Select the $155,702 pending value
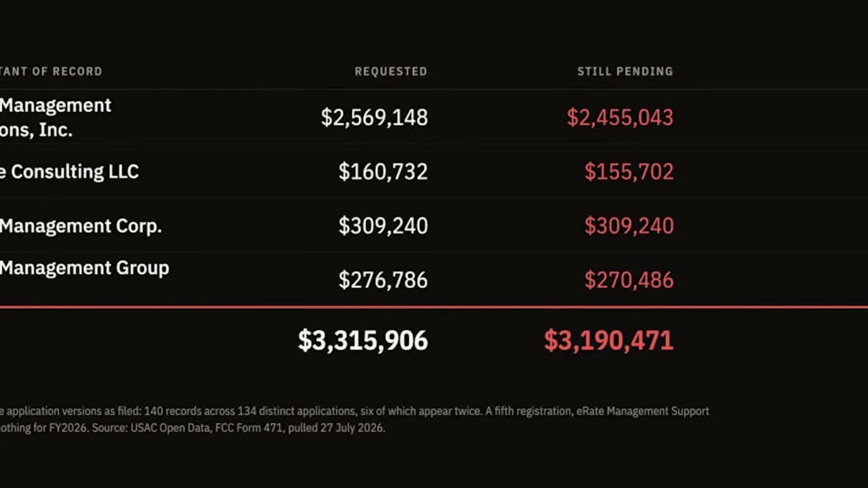This screenshot has width=868, height=488. 629,171
